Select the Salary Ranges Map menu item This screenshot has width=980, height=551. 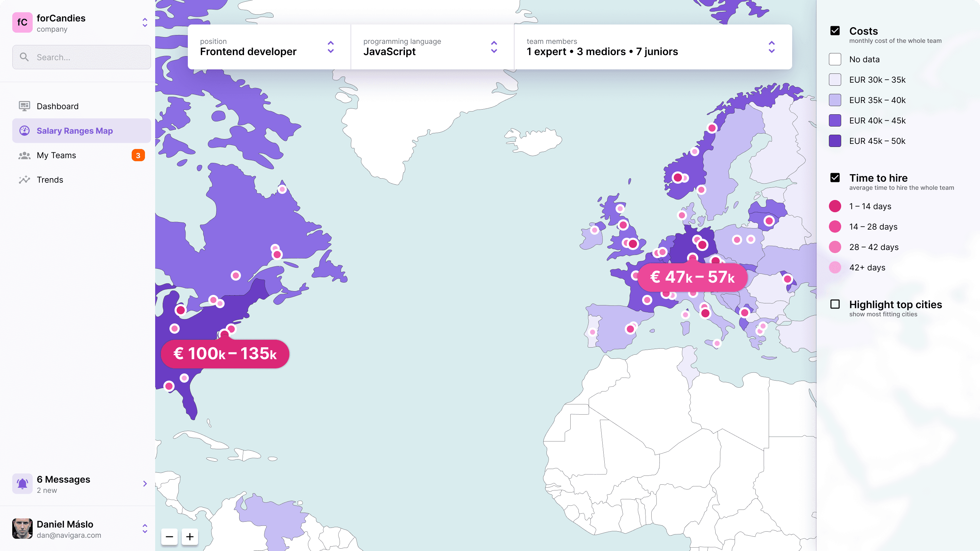[81, 130]
